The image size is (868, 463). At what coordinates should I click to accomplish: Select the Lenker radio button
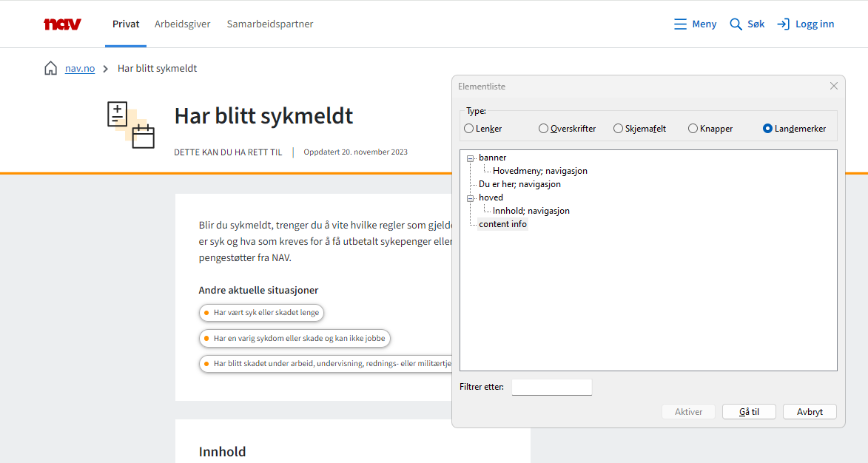[x=468, y=127]
